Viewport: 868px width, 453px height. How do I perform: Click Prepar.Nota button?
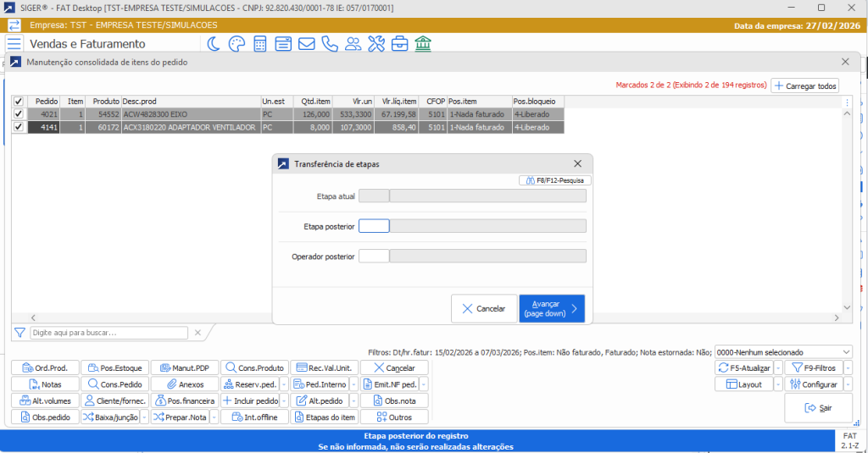click(x=181, y=417)
